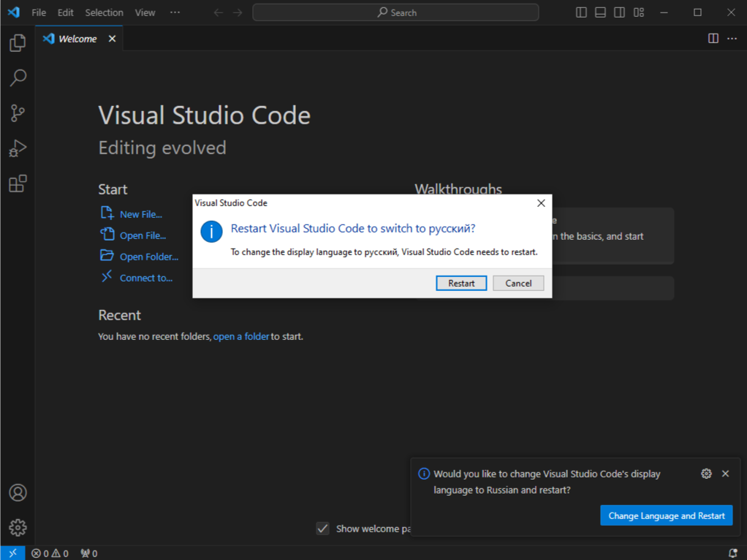This screenshot has height=560, width=747.
Task: Open the Manage gear in activity bar
Action: pos(18,528)
